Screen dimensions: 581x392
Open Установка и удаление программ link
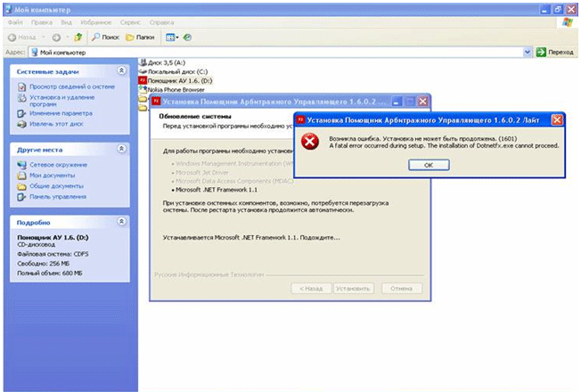click(62, 101)
